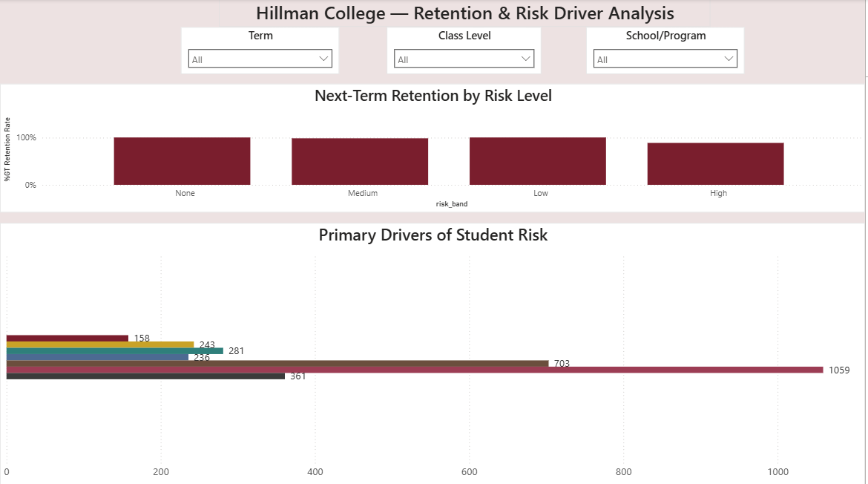Click the Class Level dropdown chevron icon
The height and width of the screenshot is (484, 868).
click(527, 58)
